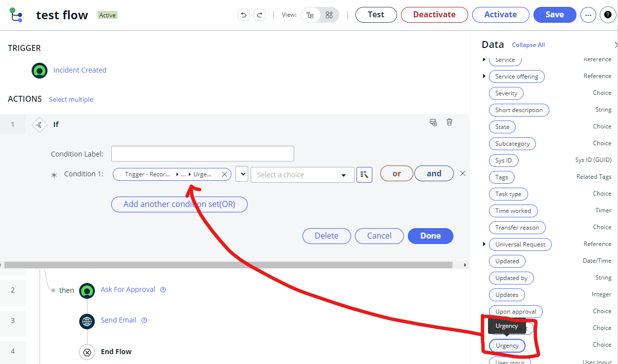618x364 pixels.
Task: Select the Urgency data pill
Action: click(507, 346)
